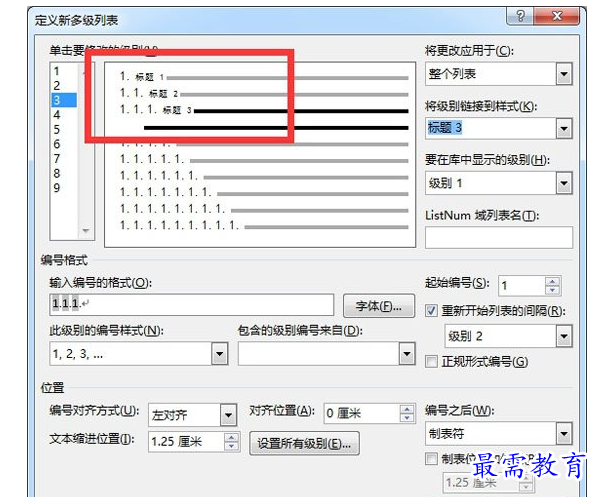Screen dimensions: 594x497
Task: Decrease 对齐位置 with the down arrow
Action: click(x=407, y=418)
